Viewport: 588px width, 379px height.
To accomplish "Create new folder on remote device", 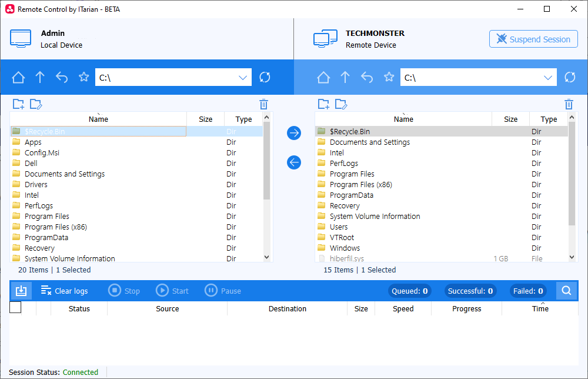I will (323, 104).
